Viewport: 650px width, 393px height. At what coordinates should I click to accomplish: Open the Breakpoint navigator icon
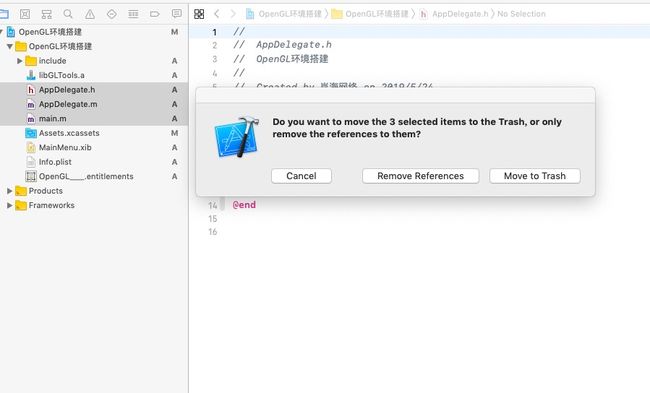tap(155, 14)
